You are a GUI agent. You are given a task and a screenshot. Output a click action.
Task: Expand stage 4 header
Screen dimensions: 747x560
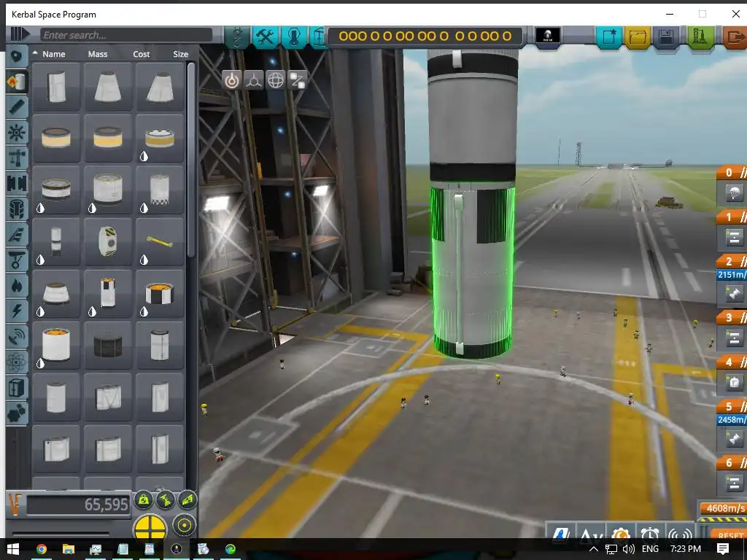tap(732, 362)
